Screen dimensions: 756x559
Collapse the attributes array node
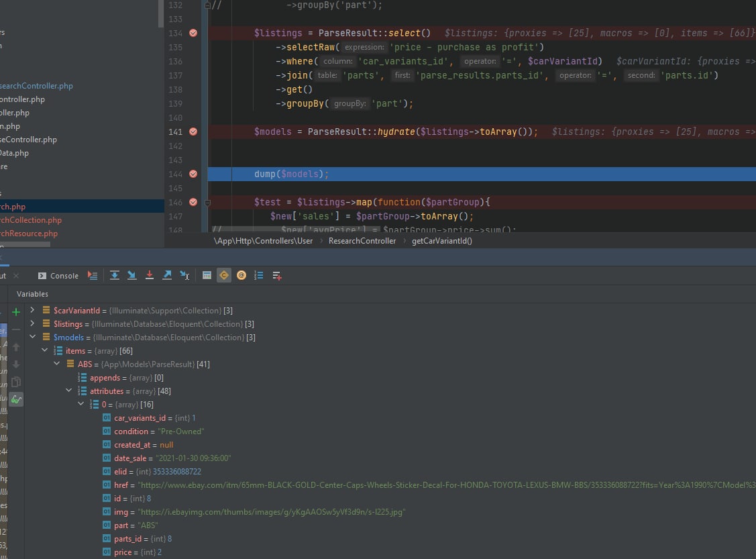(x=68, y=391)
